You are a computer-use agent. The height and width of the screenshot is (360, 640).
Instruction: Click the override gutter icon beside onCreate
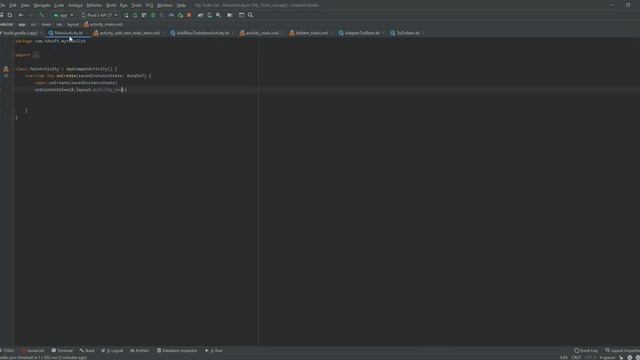click(x=6, y=76)
